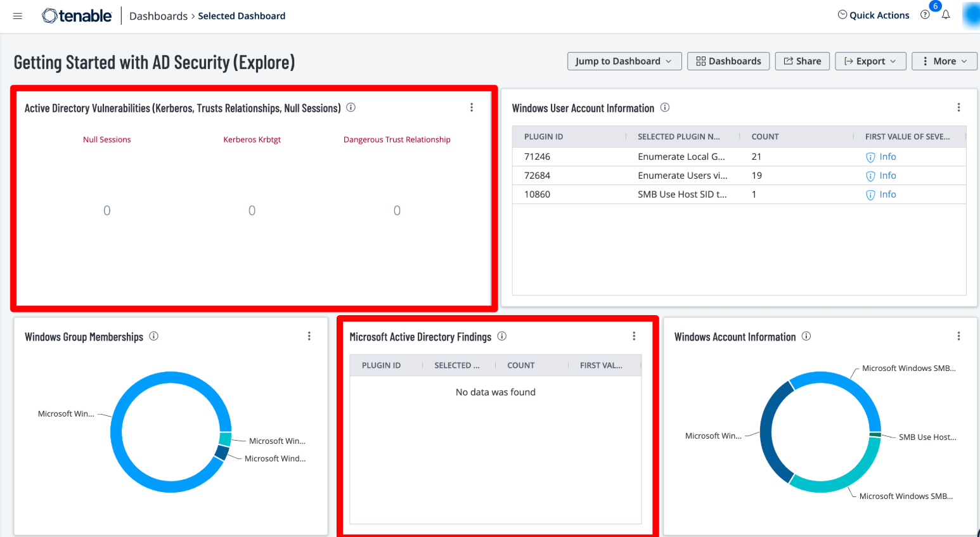The width and height of the screenshot is (980, 537).
Task: Click Info severity link for plugin 71246
Action: [x=887, y=157]
